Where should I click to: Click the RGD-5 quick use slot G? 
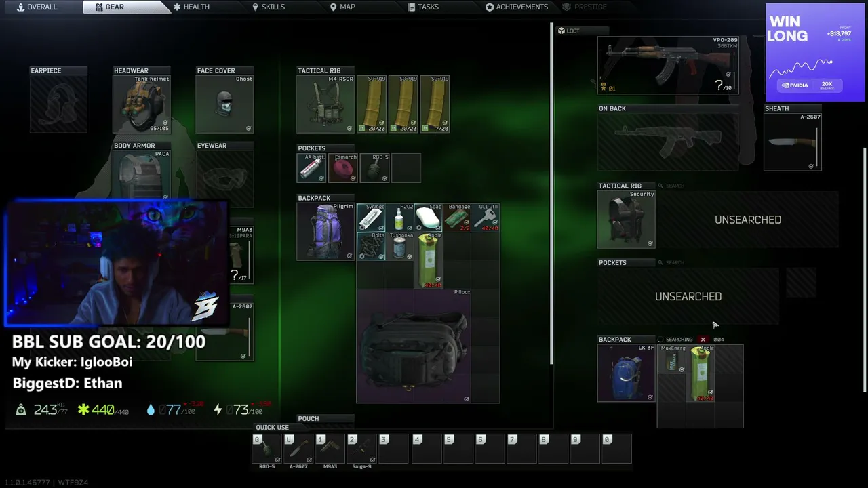[x=267, y=449]
